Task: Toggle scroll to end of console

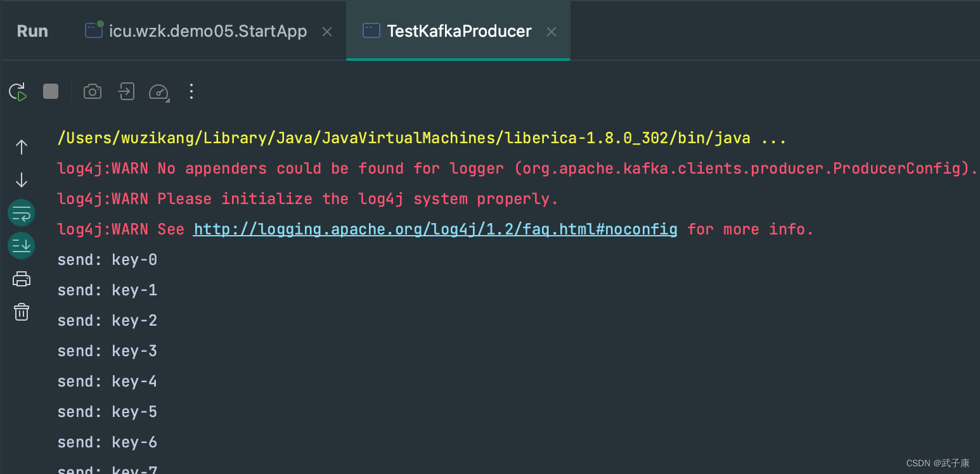Action: pos(22,246)
